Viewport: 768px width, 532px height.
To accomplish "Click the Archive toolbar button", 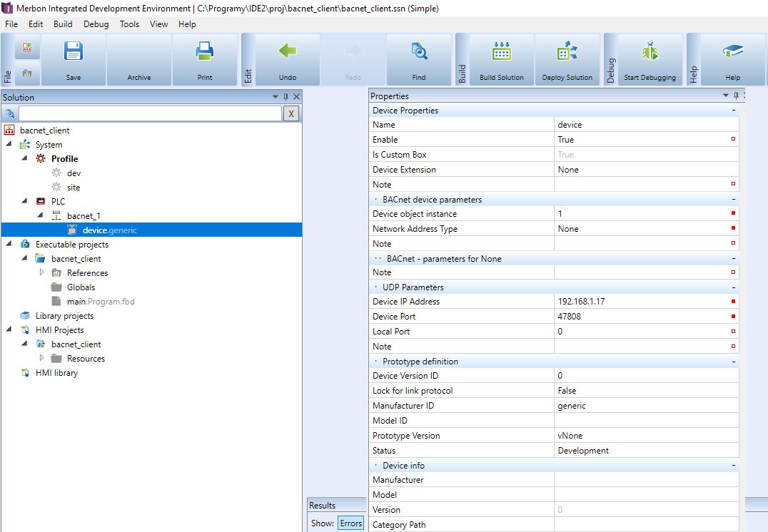I will click(139, 60).
